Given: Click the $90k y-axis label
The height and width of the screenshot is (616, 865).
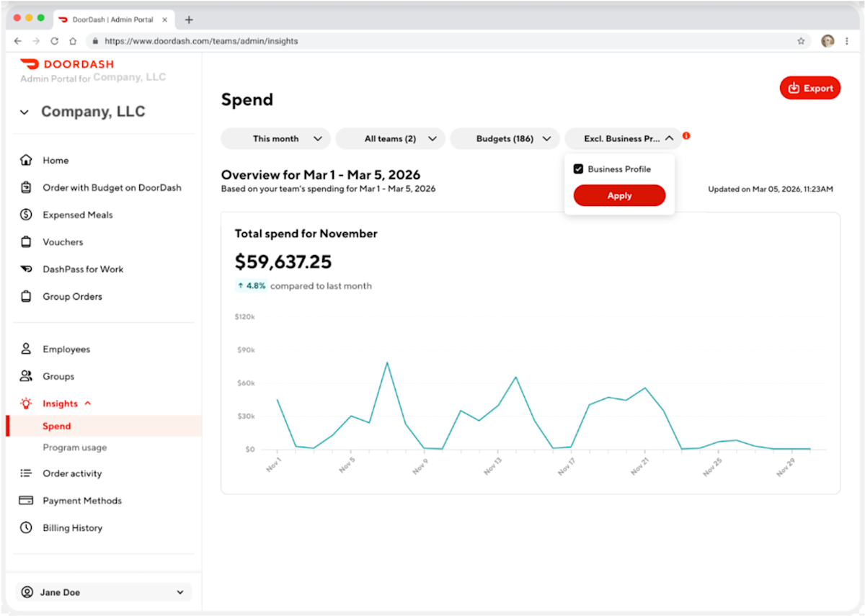Looking at the screenshot, I should 245,349.
